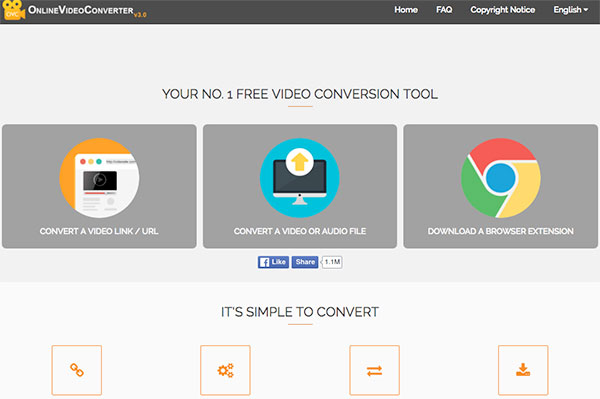Click the OnlineVideoConverter site title

click(x=81, y=10)
